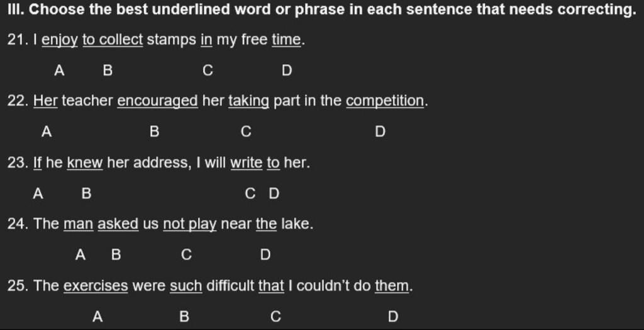Click underlined word 'them' in sentence 25
The width and height of the screenshot is (644, 330).
[392, 286]
